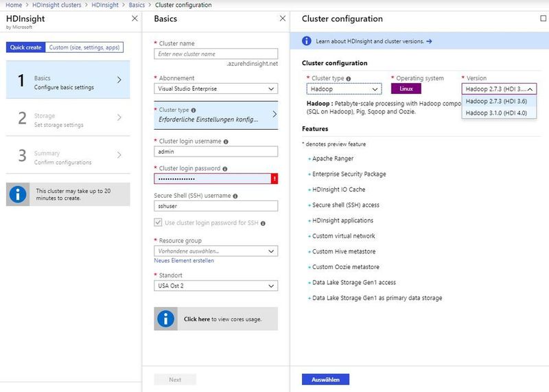Click the HDInsight IO Cache feature
The height and width of the screenshot is (392, 549).
coord(338,189)
